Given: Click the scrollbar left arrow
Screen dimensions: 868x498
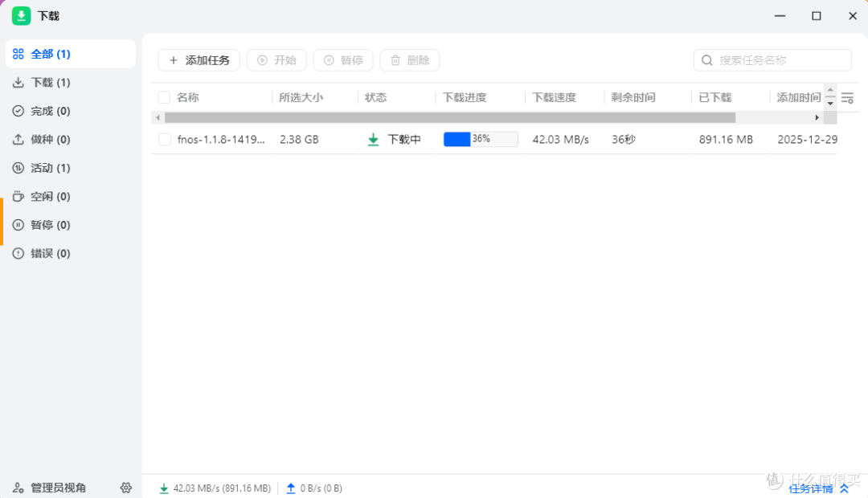Looking at the screenshot, I should 158,117.
